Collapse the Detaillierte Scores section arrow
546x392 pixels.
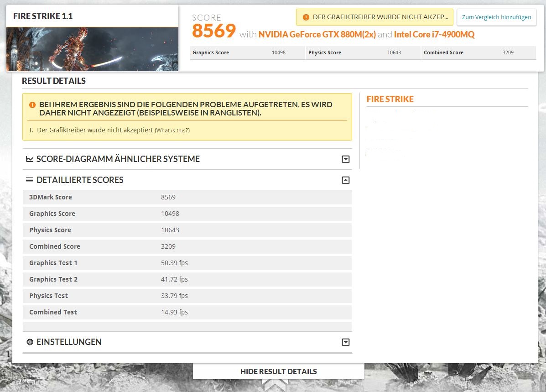(x=346, y=180)
